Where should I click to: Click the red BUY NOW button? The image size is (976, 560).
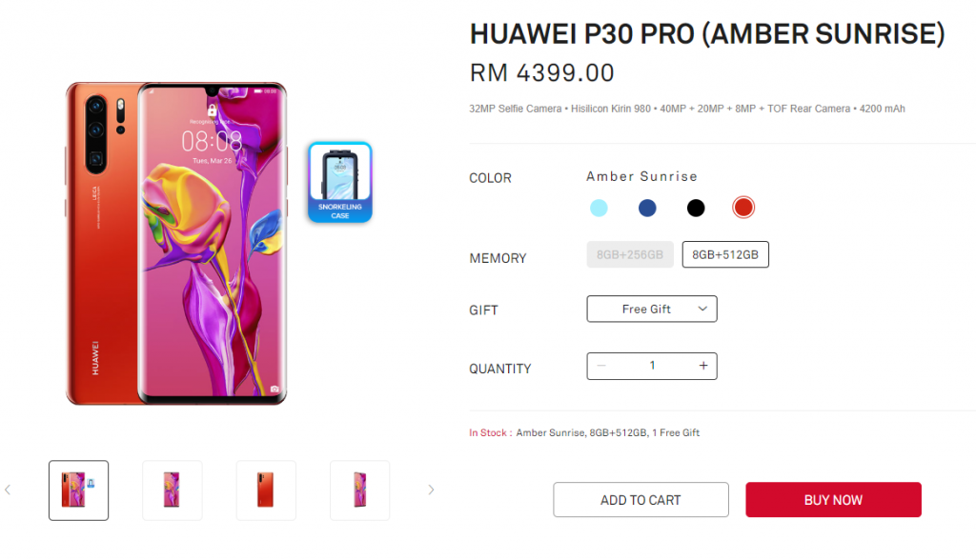[833, 500]
